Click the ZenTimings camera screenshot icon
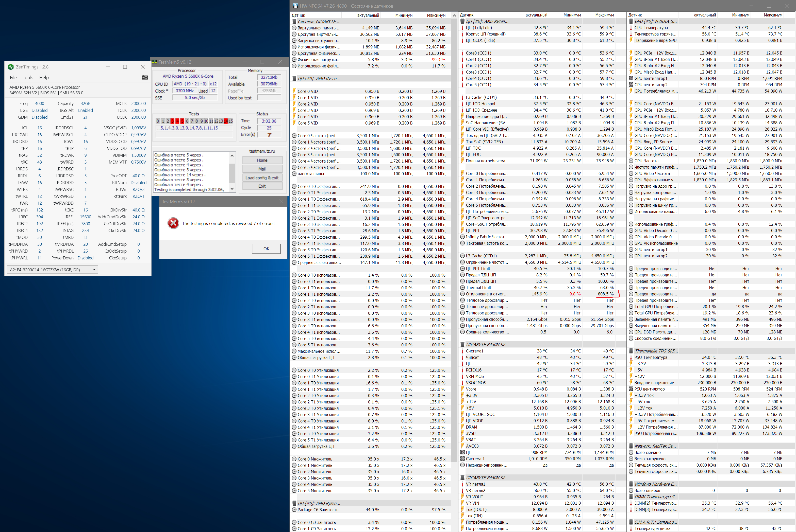This screenshot has height=532, width=796. click(145, 77)
